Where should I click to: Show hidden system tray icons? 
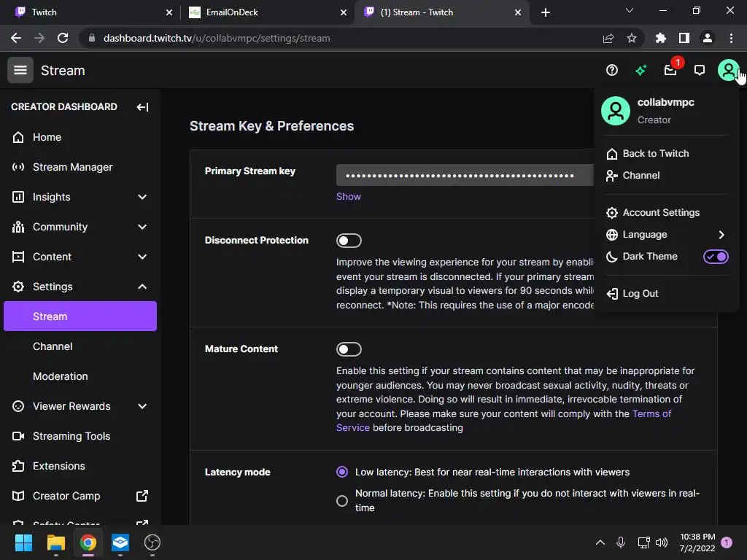tap(600, 542)
